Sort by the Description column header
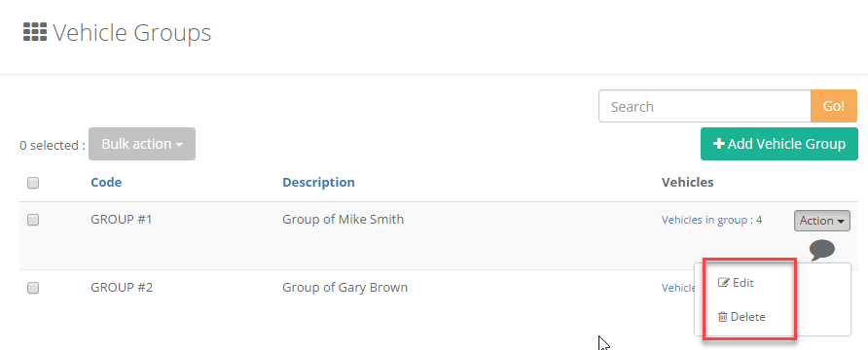868x350 pixels. pos(318,182)
